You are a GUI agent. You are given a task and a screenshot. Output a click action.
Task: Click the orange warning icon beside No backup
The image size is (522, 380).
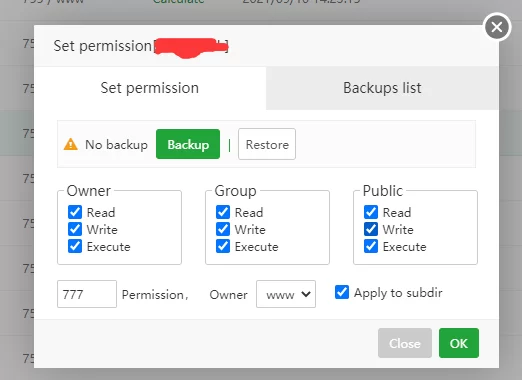point(71,144)
